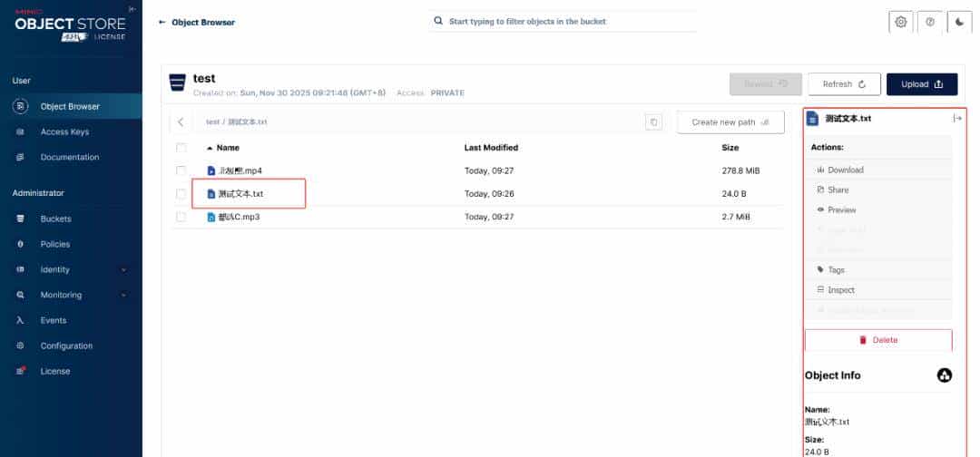
Task: Open help via question mark icon
Action: tap(930, 22)
